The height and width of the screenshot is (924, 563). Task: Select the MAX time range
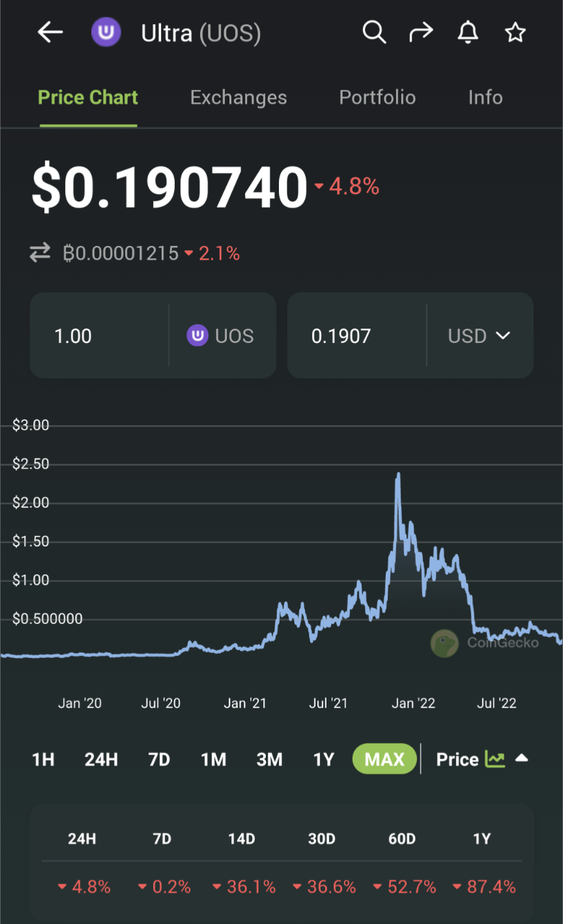384,759
